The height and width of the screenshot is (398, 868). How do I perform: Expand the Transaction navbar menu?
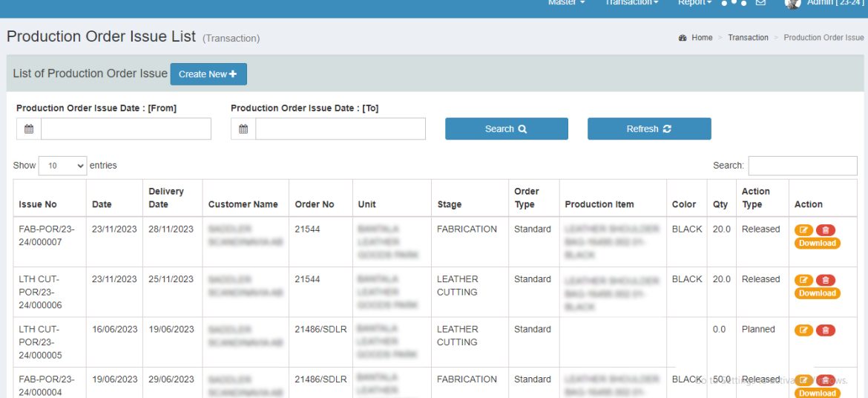[x=631, y=3]
